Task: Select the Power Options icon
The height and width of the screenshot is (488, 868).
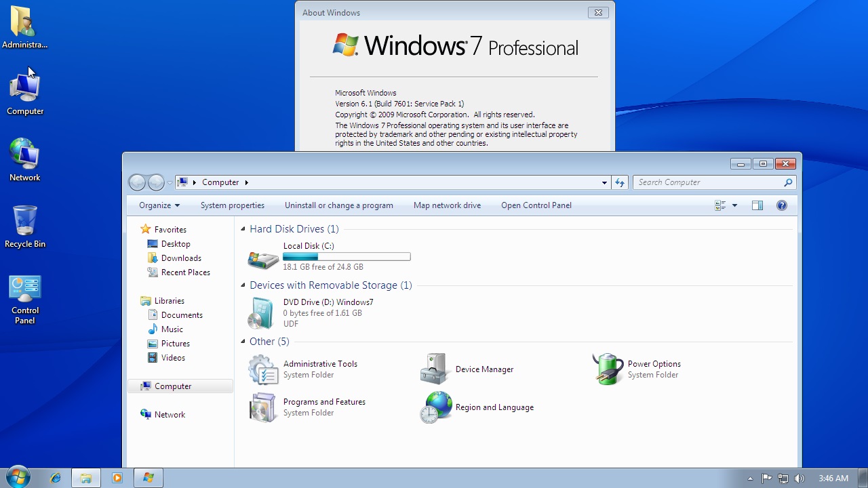Action: point(608,369)
